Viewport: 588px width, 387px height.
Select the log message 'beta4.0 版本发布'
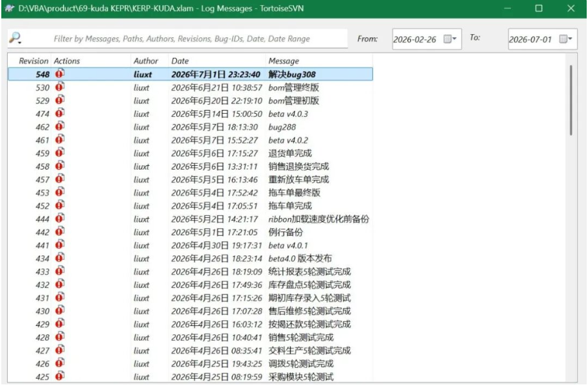tap(300, 258)
